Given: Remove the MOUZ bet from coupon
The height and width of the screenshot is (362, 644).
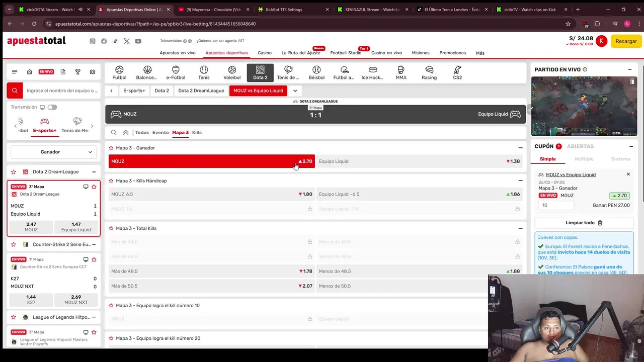Looking at the screenshot, I should pyautogui.click(x=628, y=174).
